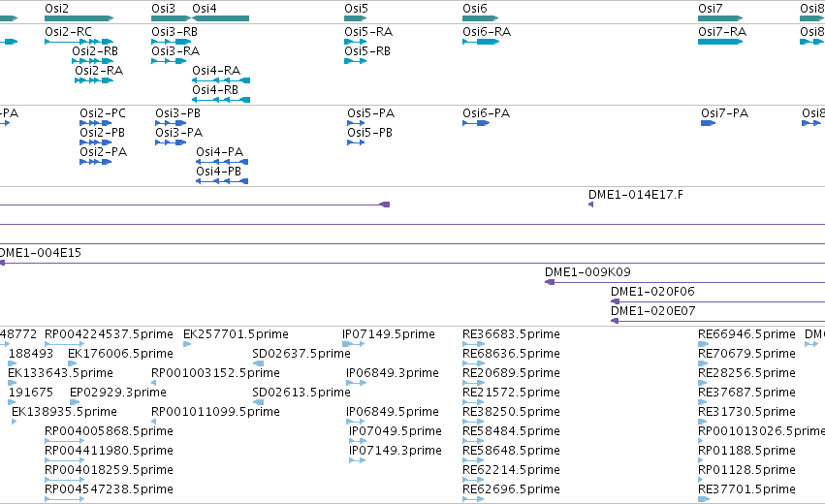Click the Osi5-RA transcript glyph
This screenshot has height=504, width=825.
(x=356, y=42)
